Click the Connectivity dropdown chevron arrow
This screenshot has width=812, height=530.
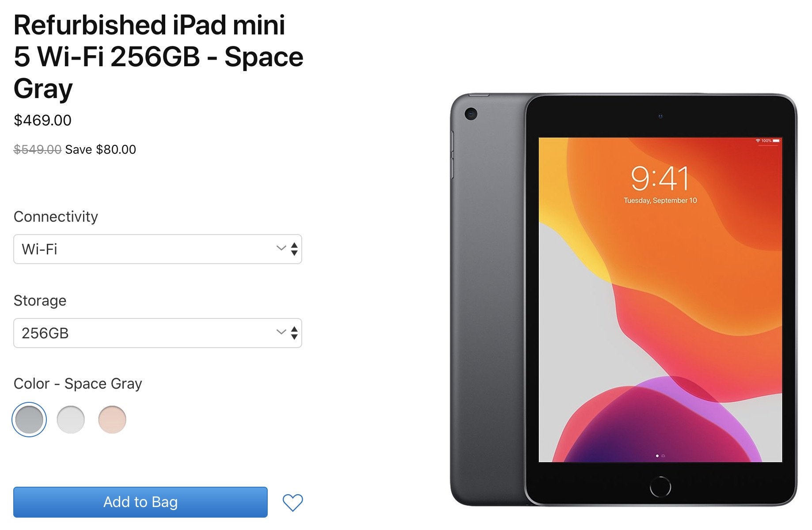[281, 248]
